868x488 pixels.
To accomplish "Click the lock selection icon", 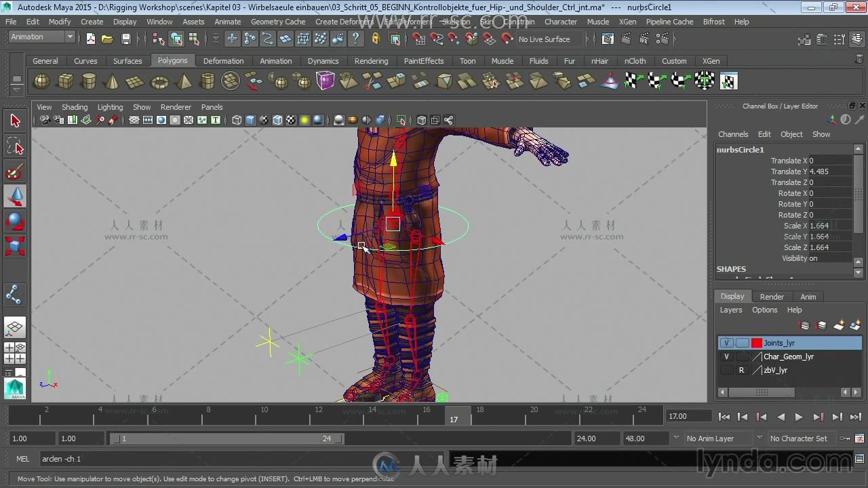I will (x=376, y=39).
